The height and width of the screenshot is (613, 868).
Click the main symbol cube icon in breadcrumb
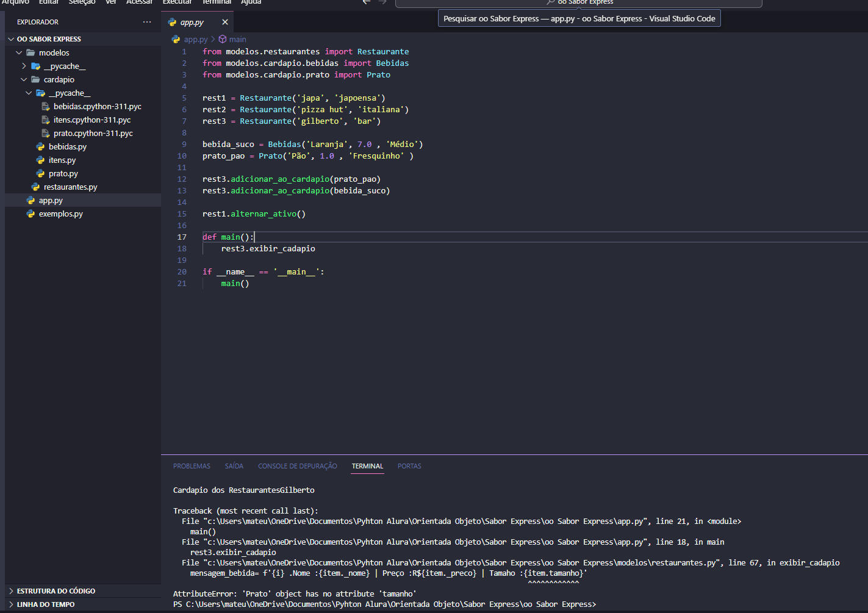coord(223,39)
